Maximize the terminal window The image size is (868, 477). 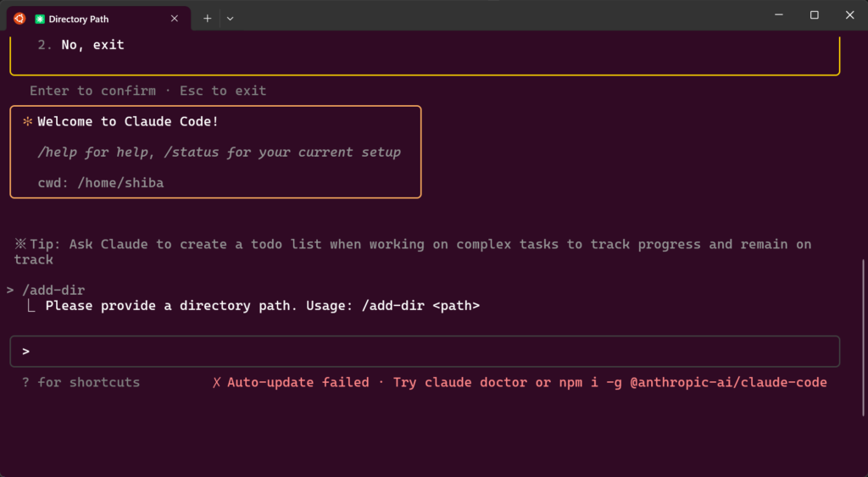pyautogui.click(x=814, y=15)
